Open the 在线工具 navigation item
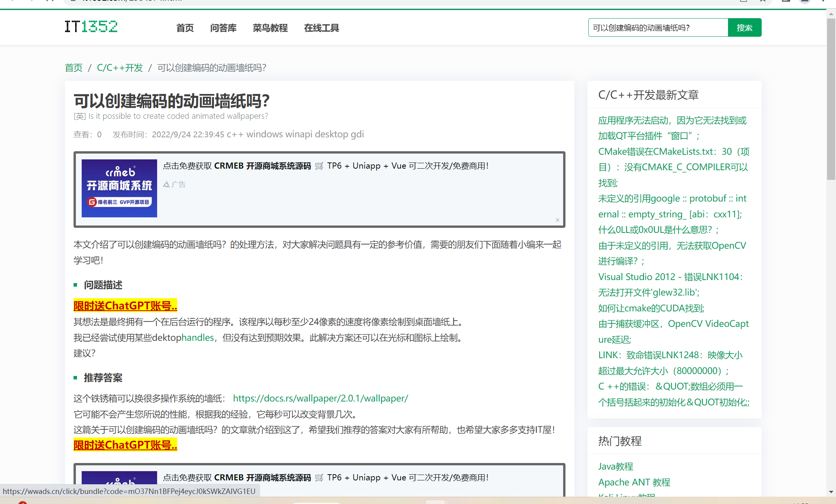This screenshot has width=836, height=504. [322, 28]
